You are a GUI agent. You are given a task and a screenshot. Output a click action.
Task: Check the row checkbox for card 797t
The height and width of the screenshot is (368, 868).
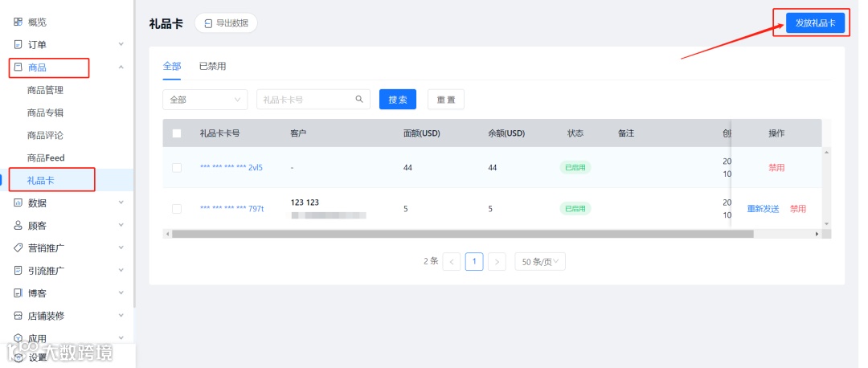click(x=177, y=209)
